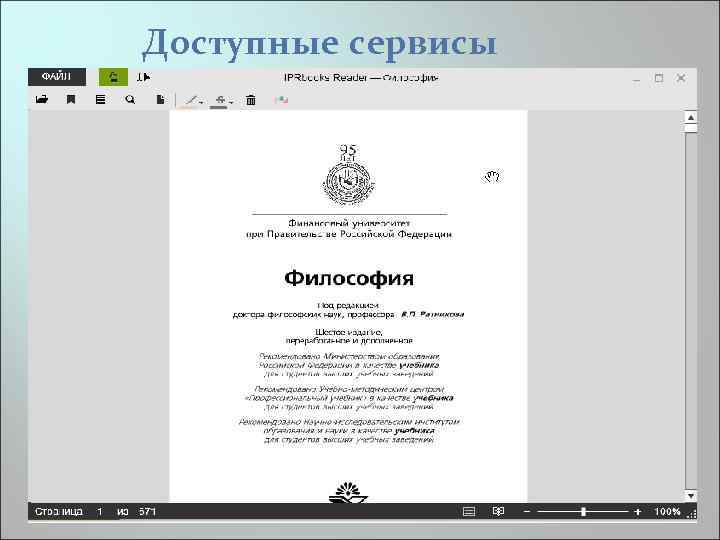The image size is (720, 540).
Task: Click the green reading-mode tab icon
Action: (113, 77)
